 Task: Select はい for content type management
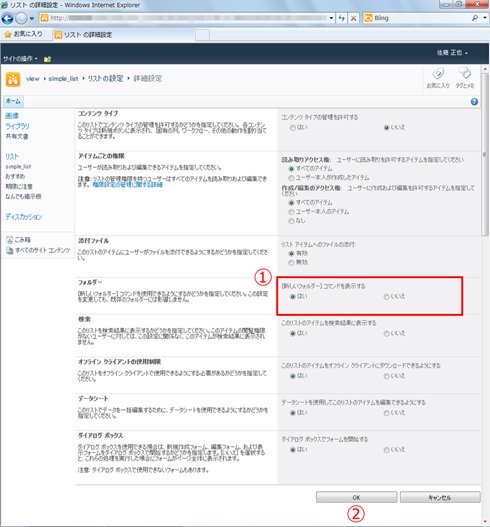(x=293, y=128)
